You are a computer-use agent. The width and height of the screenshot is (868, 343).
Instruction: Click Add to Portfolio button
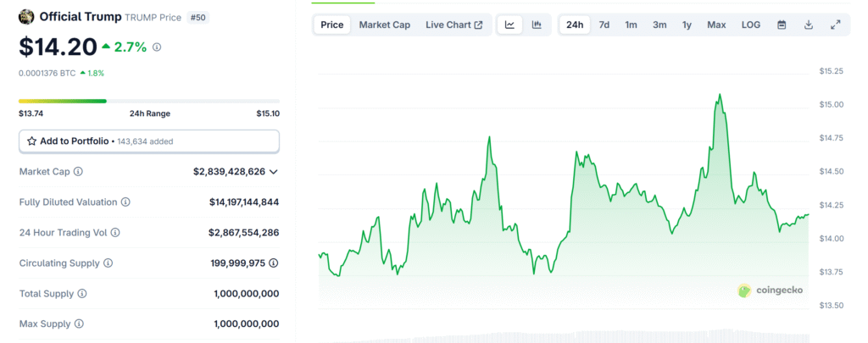click(x=149, y=141)
